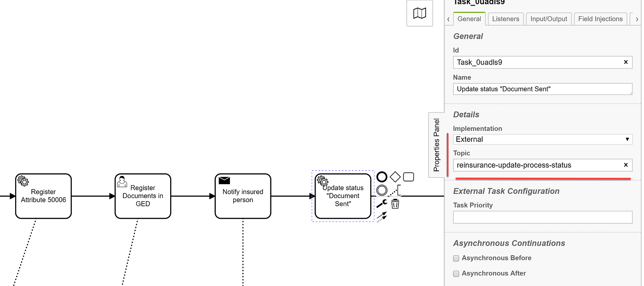Image resolution: width=644 pixels, height=286 pixels.
Task: Append an end event from the context pad
Action: pyautogui.click(x=382, y=177)
